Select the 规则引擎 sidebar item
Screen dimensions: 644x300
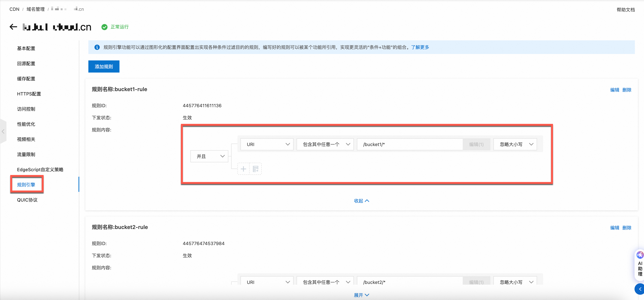26,185
